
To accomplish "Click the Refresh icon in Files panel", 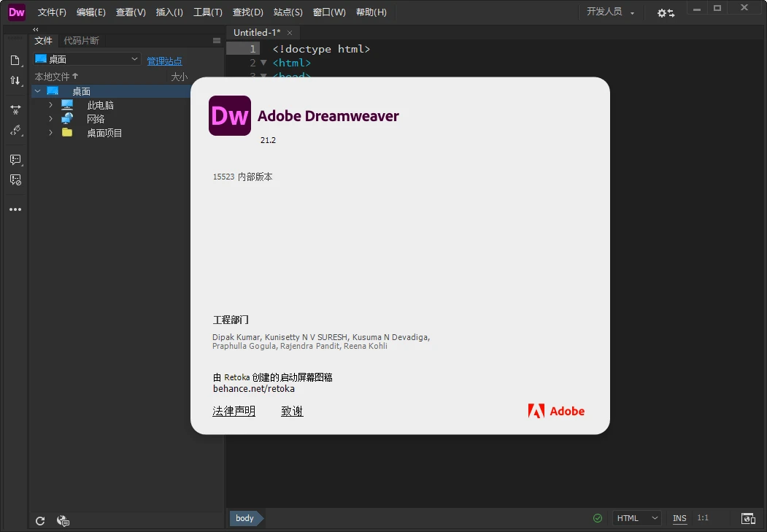I will 40,520.
